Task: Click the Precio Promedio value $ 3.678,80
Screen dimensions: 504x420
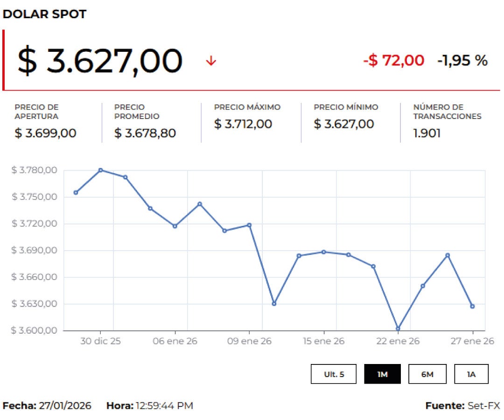Action: click(145, 133)
